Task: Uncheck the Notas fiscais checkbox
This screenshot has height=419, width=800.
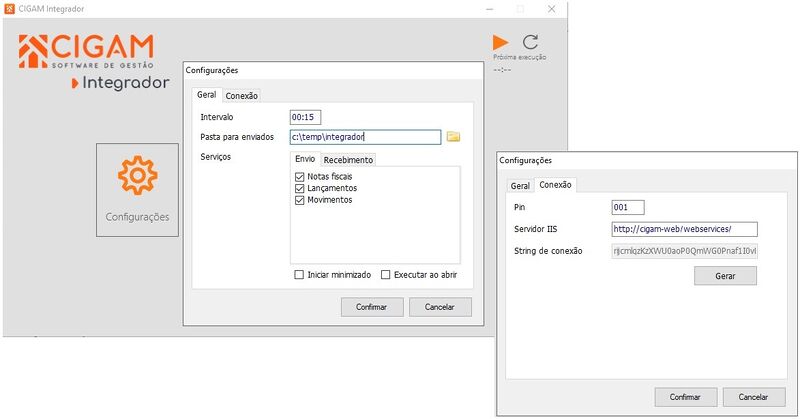Action: tap(299, 177)
